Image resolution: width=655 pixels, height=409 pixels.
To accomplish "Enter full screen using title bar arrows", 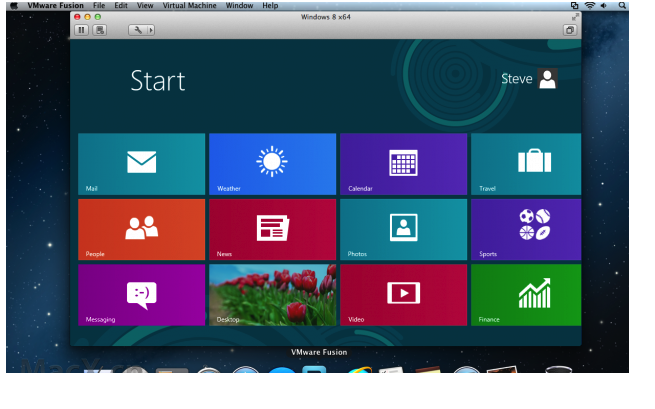I will pos(575,17).
